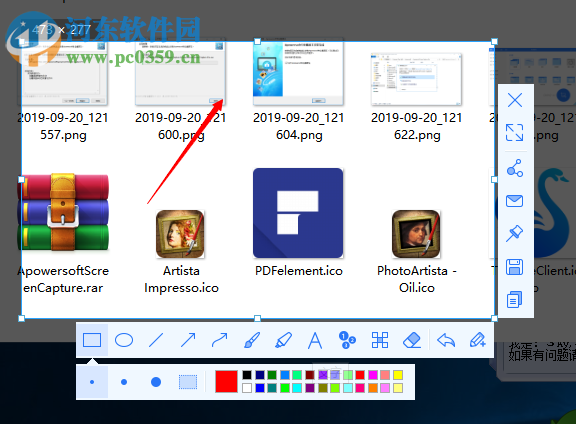Pick the white color swatch
The height and width of the screenshot is (424, 576).
tap(247, 388)
